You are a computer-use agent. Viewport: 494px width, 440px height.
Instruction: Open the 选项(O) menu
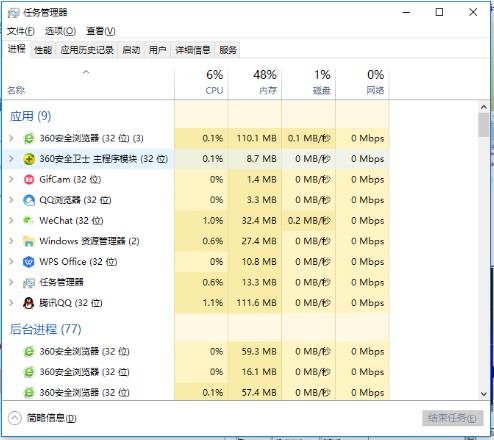60,31
